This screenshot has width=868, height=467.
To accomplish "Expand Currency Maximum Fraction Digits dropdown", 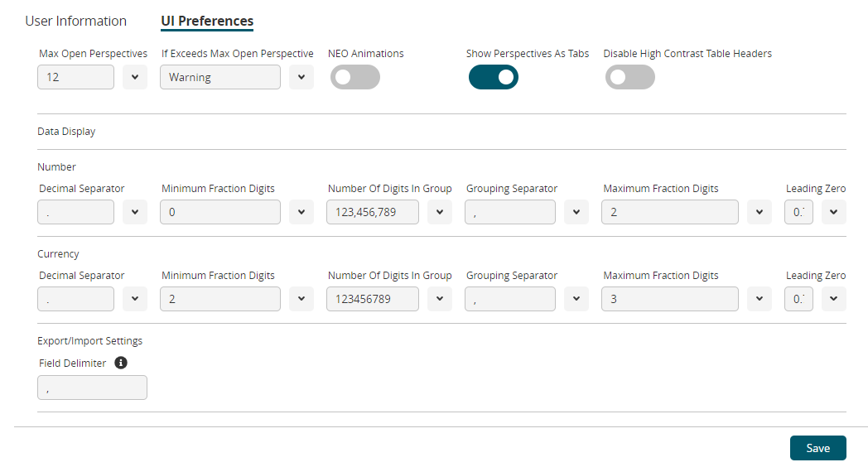I will coord(759,299).
